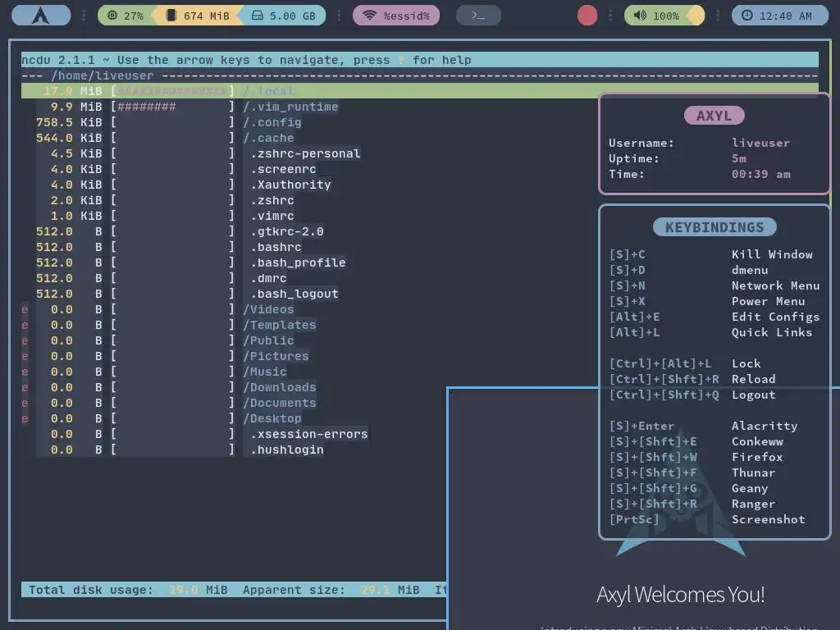Select the /.local directory row
The width and height of the screenshot is (840, 630).
click(x=419, y=91)
